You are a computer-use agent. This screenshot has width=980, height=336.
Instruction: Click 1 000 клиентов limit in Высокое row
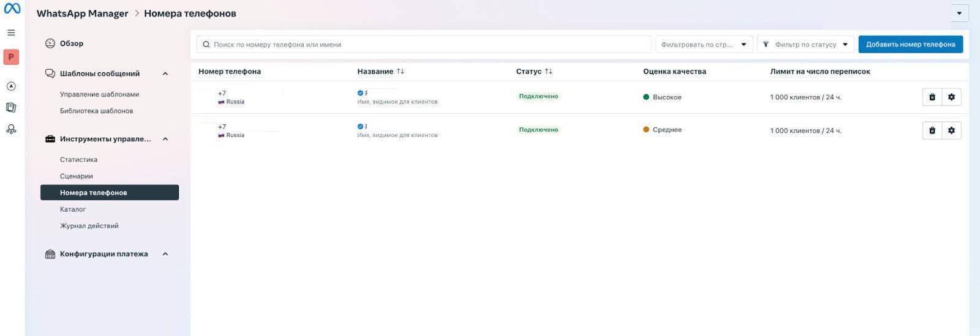point(805,97)
